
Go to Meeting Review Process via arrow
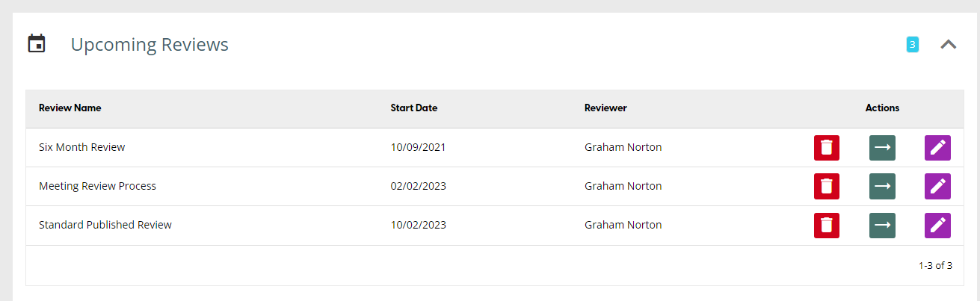click(x=882, y=186)
